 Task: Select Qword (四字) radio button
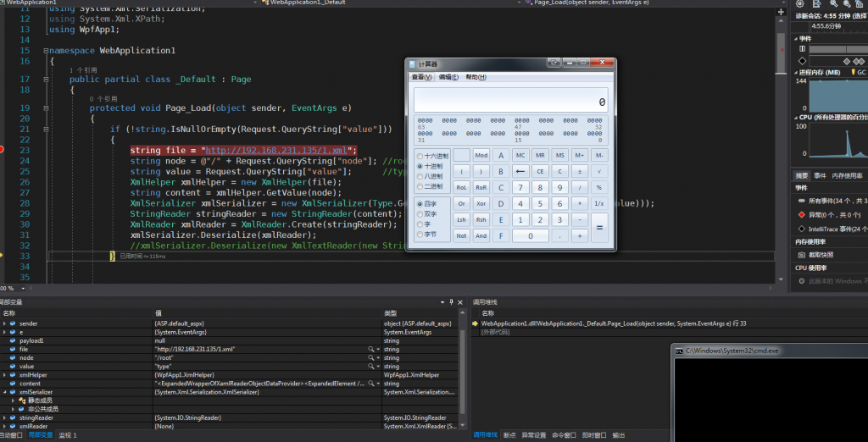click(x=420, y=204)
